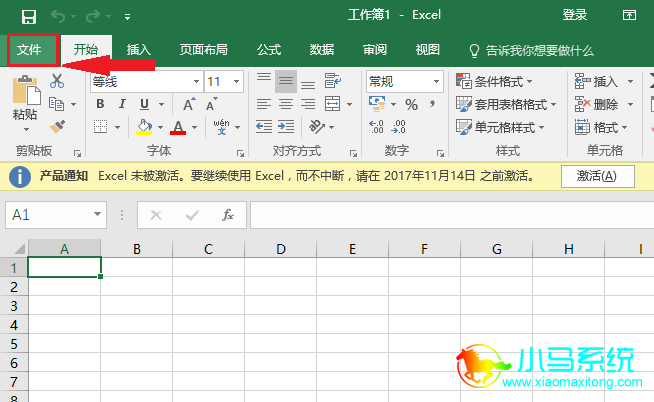Click the Format cells (格式) icon
Image resolution: width=654 pixels, height=402 pixels.
click(x=582, y=127)
